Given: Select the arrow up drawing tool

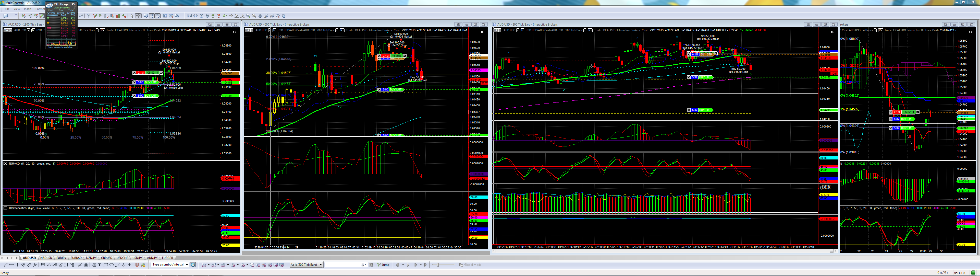Looking at the screenshot, I should [129, 264].
